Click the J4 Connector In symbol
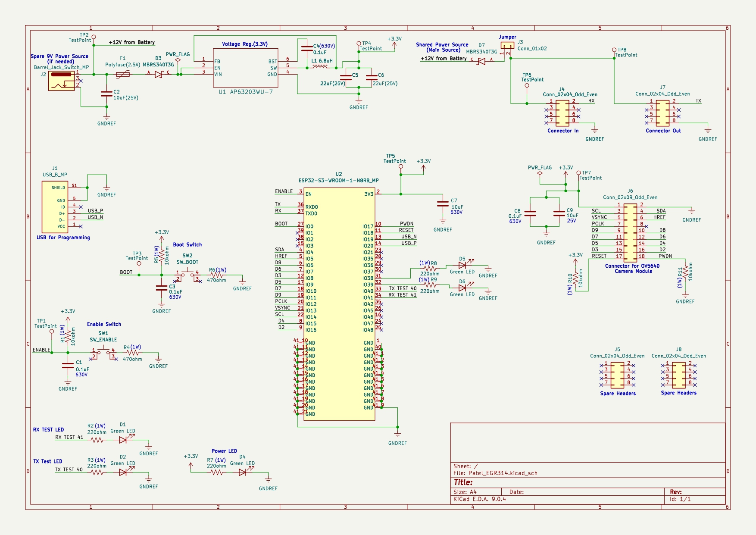This screenshot has height=535, width=756. 562,113
